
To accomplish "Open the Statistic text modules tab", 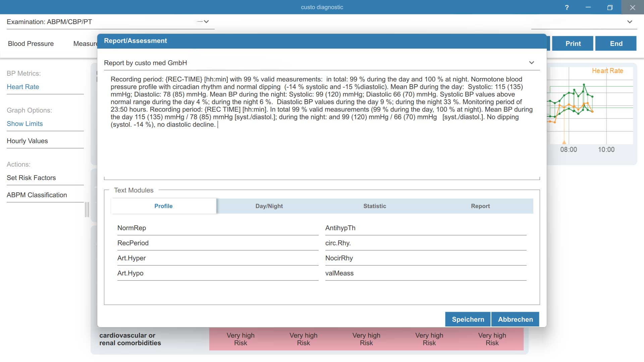I will point(375,206).
